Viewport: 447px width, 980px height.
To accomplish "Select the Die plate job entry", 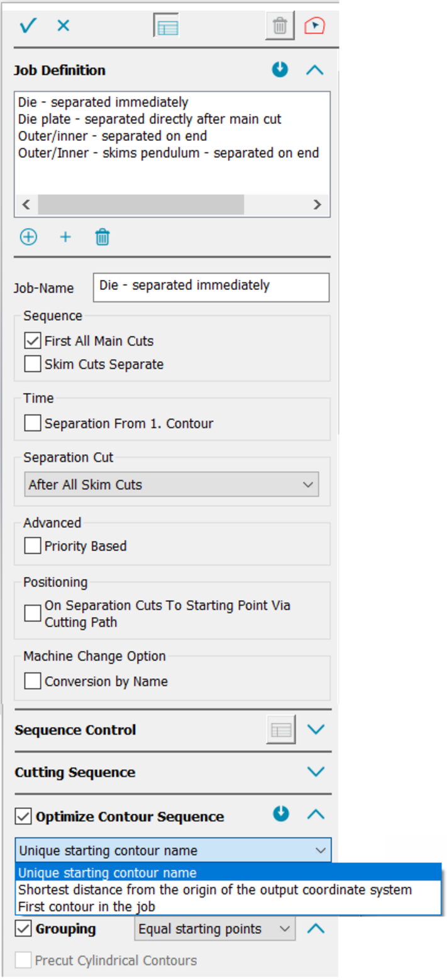I will 150,119.
